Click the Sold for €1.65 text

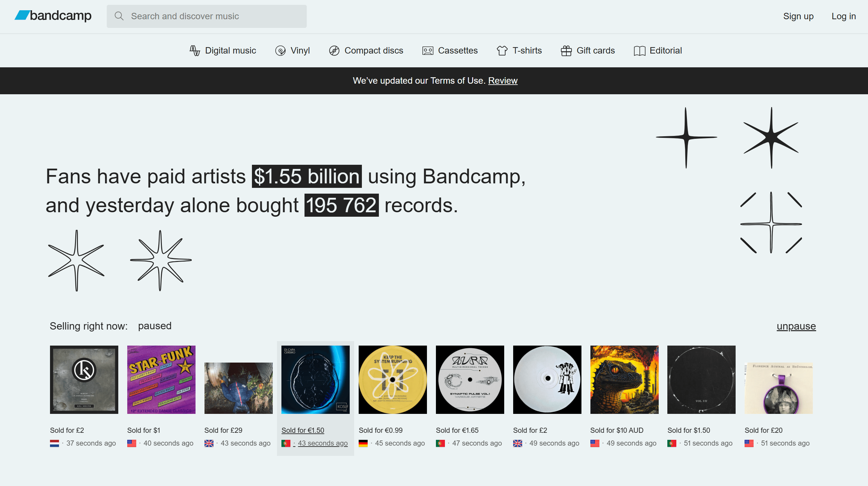click(x=457, y=430)
